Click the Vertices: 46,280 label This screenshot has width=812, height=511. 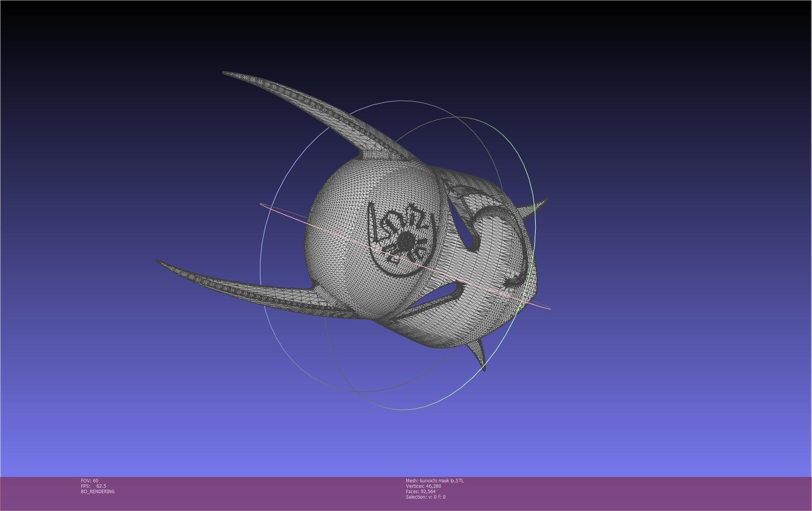(423, 486)
